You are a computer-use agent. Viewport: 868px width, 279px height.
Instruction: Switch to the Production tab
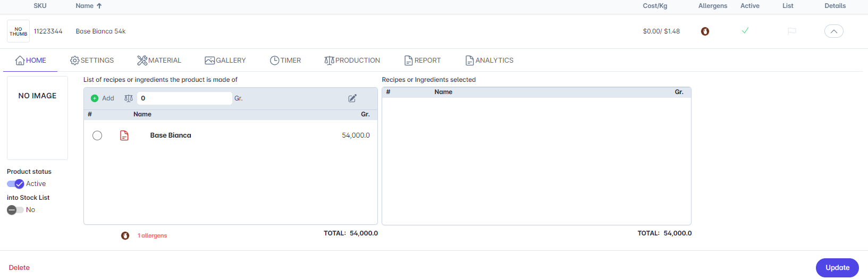pyautogui.click(x=352, y=61)
